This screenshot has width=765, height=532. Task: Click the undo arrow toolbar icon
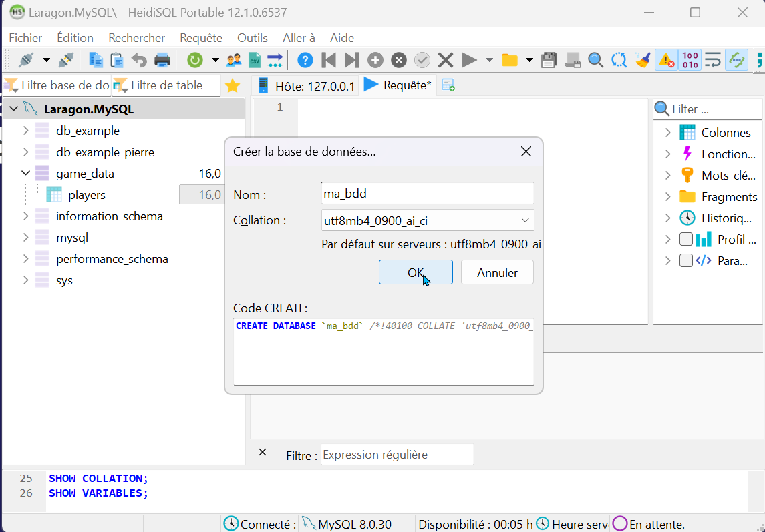tap(139, 60)
